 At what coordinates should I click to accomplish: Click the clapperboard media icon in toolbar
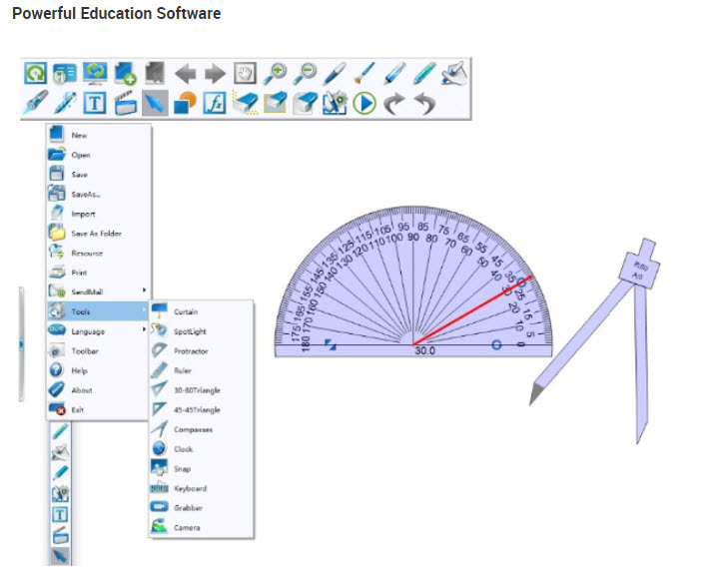click(x=125, y=103)
